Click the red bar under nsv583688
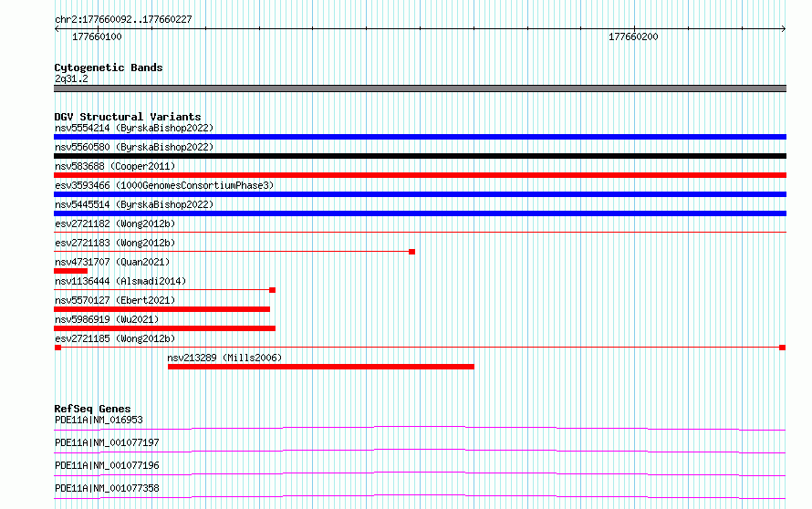The width and height of the screenshot is (812, 509). click(x=420, y=175)
